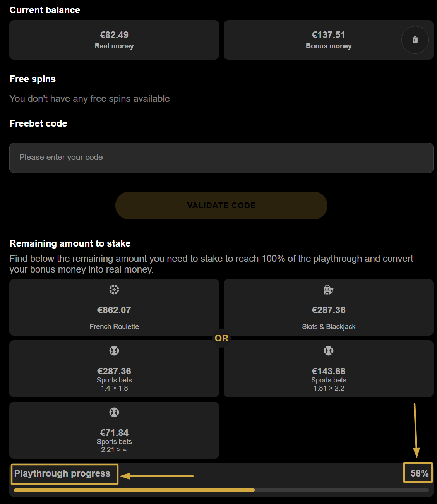The image size is (437, 504).
Task: Select the €137.51 Bonus money card
Action: coord(329,40)
